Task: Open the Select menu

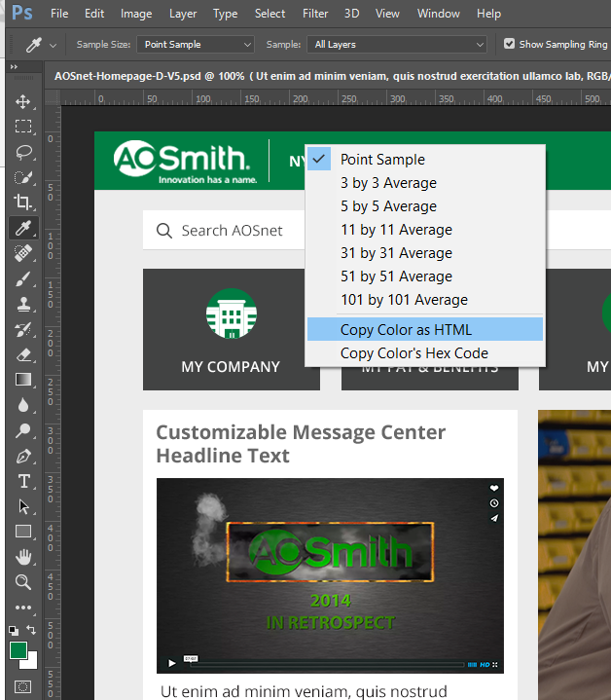Action: coord(270,14)
